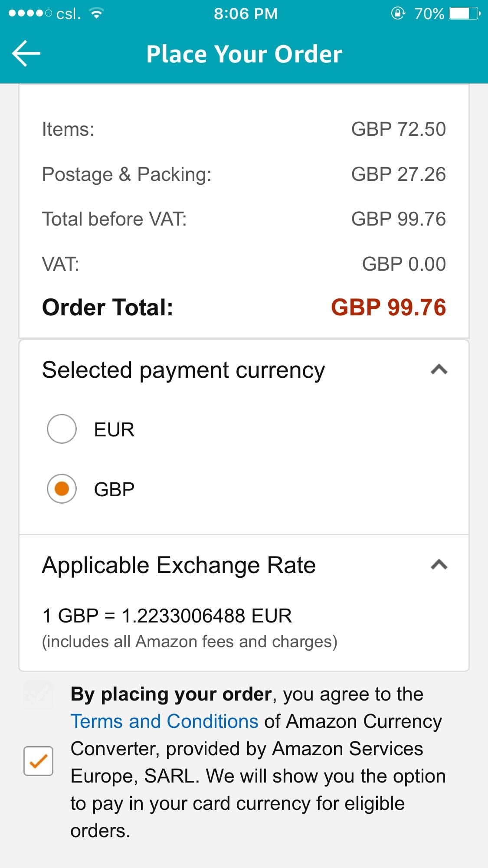Tap the 8:06 PM clock

tap(246, 13)
